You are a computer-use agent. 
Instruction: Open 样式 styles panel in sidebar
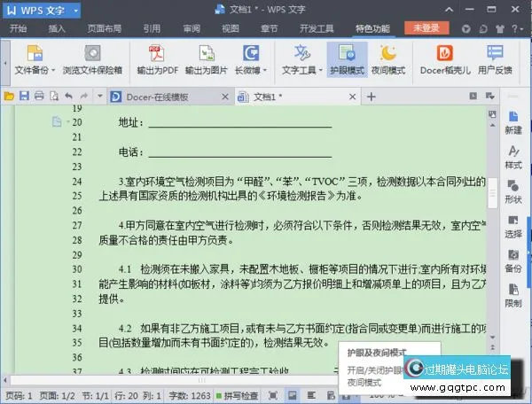coord(512,156)
